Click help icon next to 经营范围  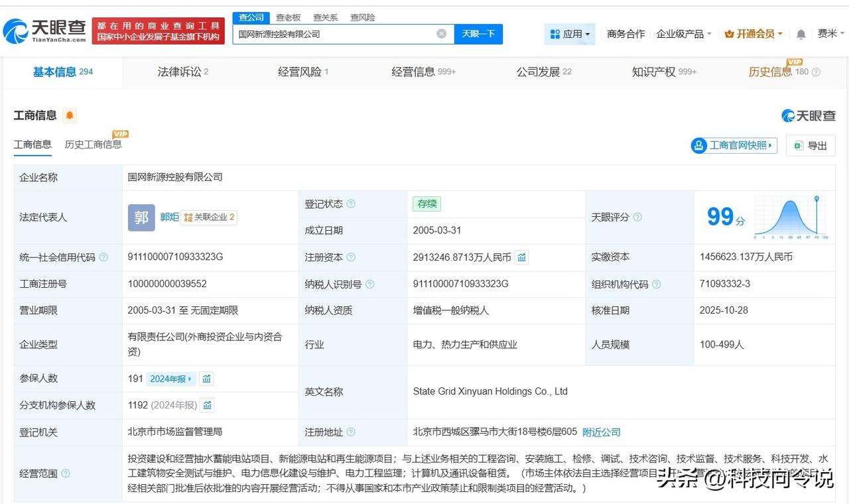pos(66,473)
